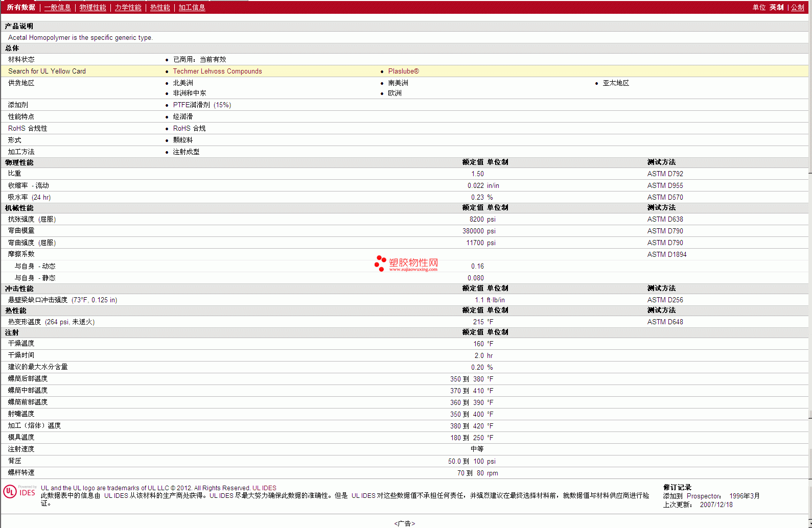Click the 射嘴温度 row label
The width and height of the screenshot is (812, 528).
[21, 414]
